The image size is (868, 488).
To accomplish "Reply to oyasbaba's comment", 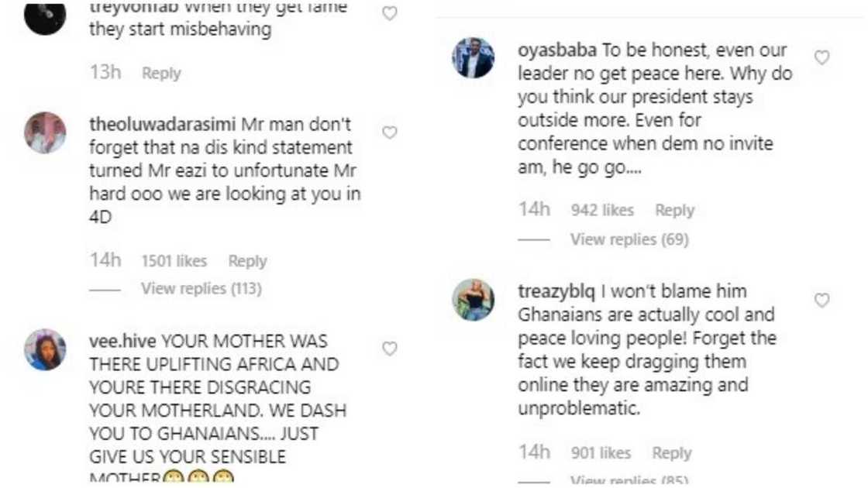I will click(674, 209).
